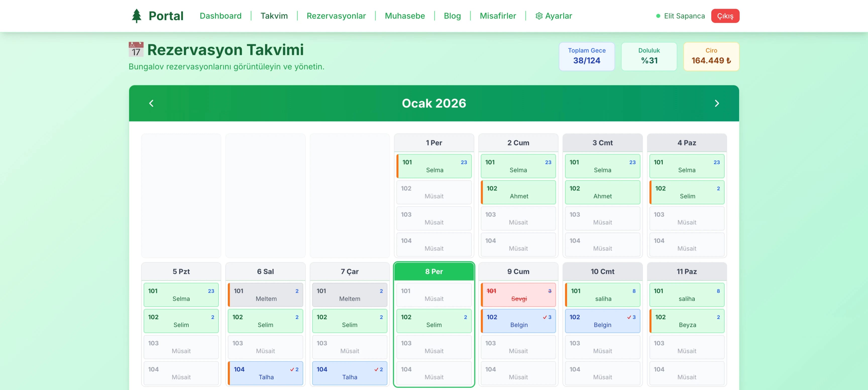Open cancelled Sevgi 101 reservation on 9 Cum

click(518, 295)
